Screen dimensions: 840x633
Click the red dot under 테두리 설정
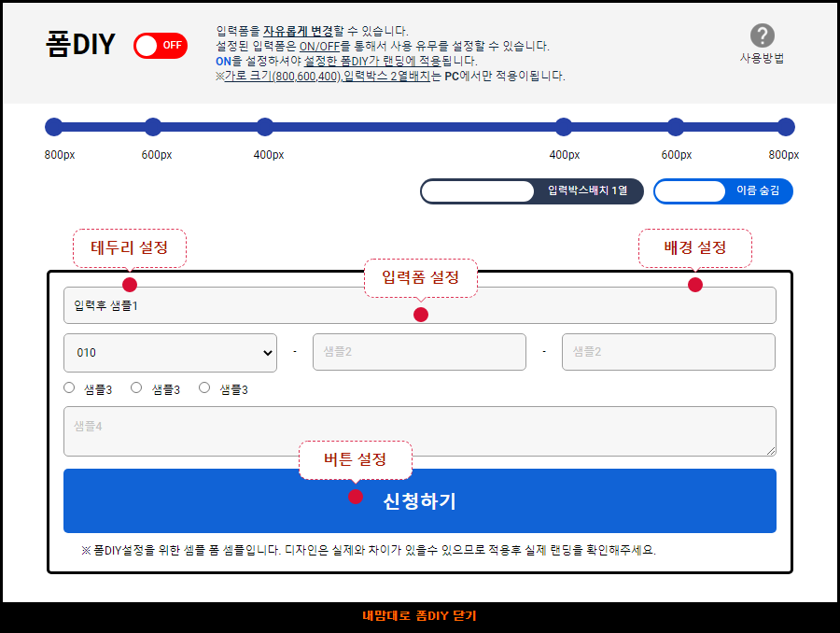point(130,285)
